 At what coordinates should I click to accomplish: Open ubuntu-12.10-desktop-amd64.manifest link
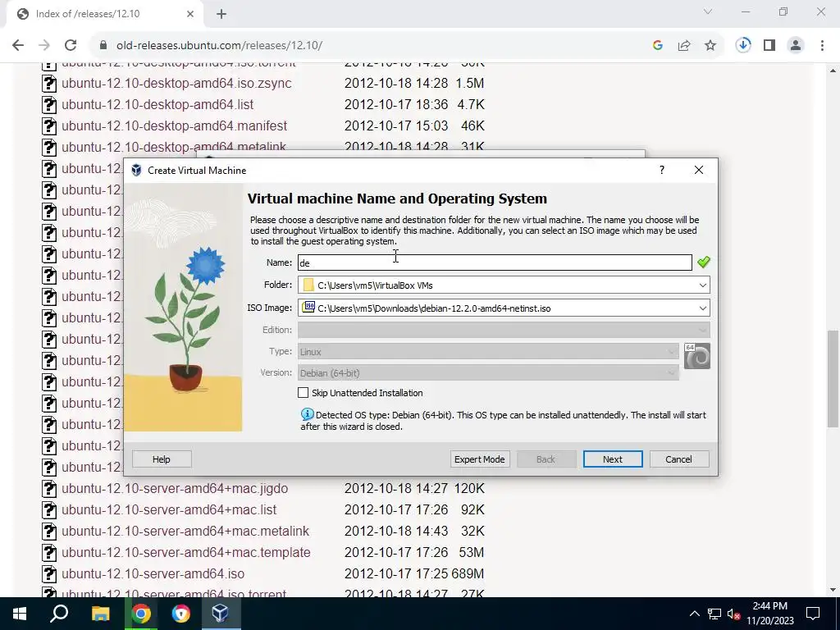coord(174,126)
